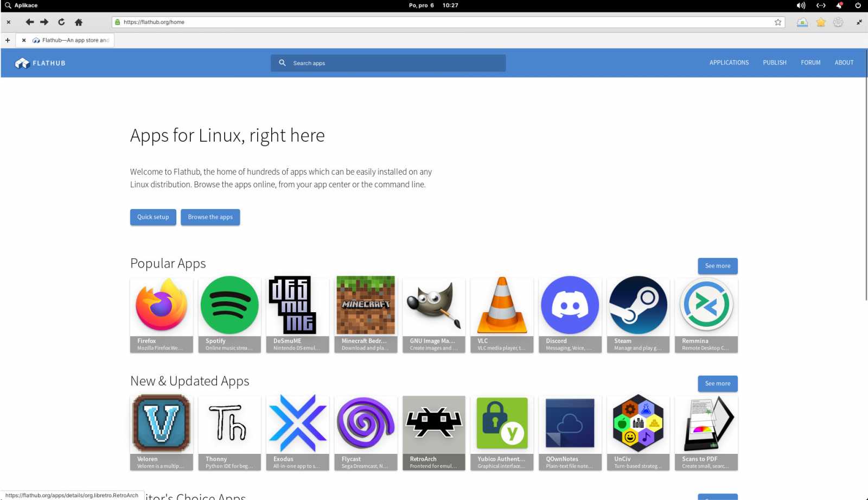Click the search magnifier icon

point(282,63)
